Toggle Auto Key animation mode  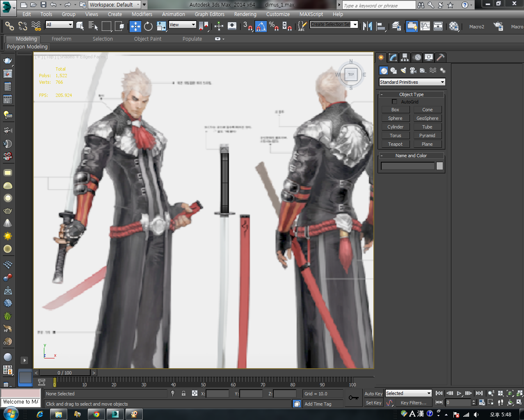click(373, 394)
